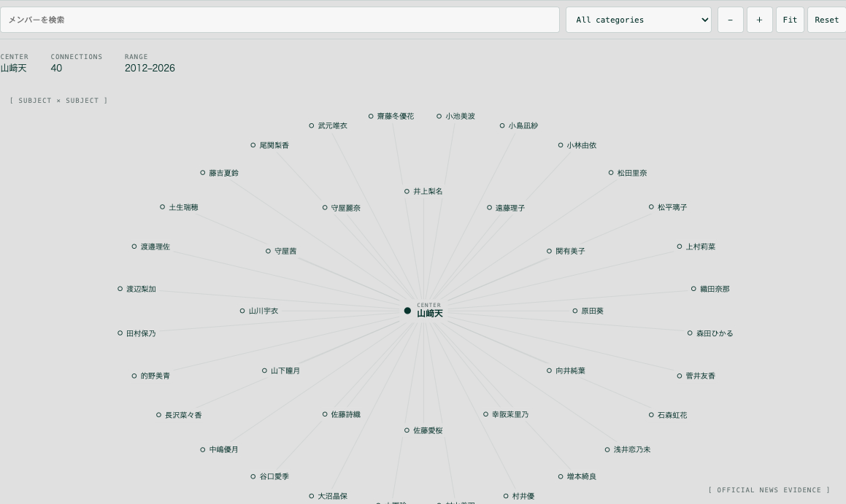Select the 井上梨名 node
Viewport: 846px width, 504px height.
pyautogui.click(x=423, y=191)
